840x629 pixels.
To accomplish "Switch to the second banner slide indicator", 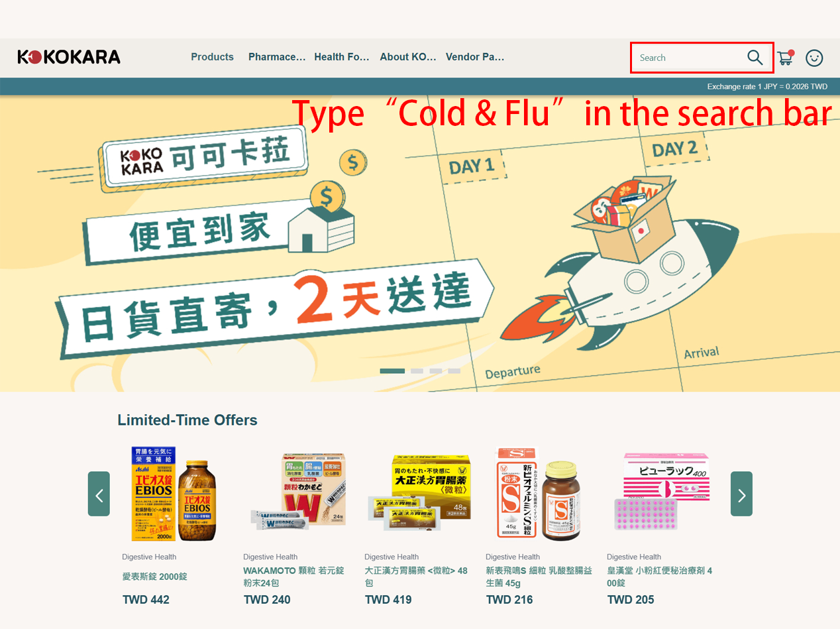I will pos(417,371).
